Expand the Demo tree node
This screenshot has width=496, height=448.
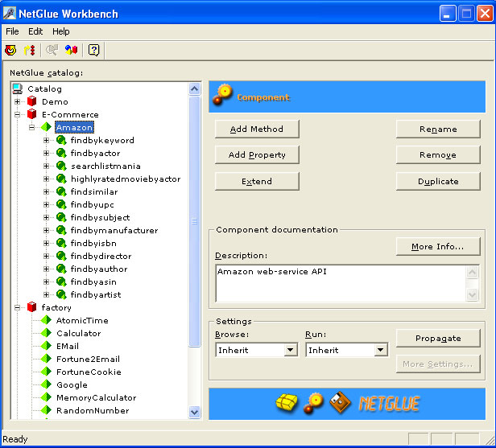[18, 102]
